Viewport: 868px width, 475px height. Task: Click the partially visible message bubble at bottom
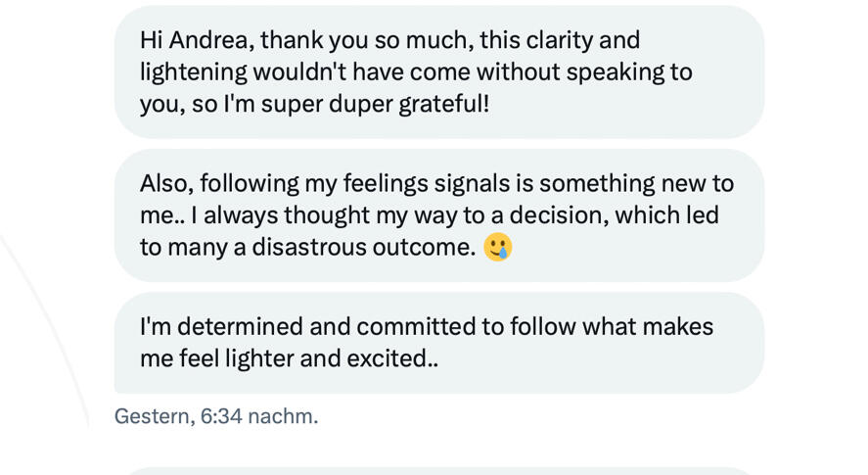[439, 471]
